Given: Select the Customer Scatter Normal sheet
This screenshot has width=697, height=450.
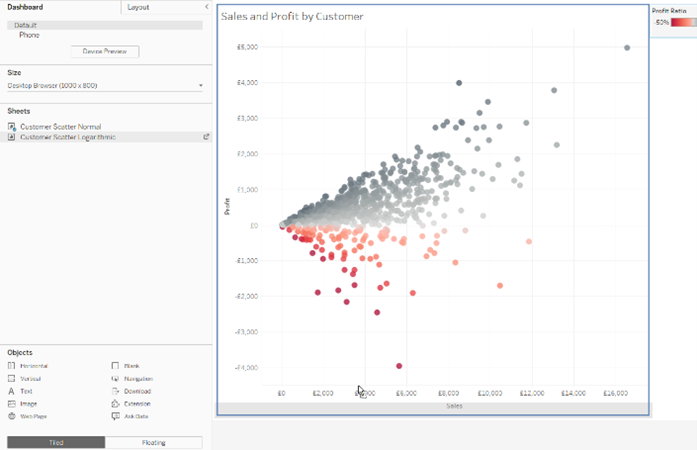Looking at the screenshot, I should point(60,127).
